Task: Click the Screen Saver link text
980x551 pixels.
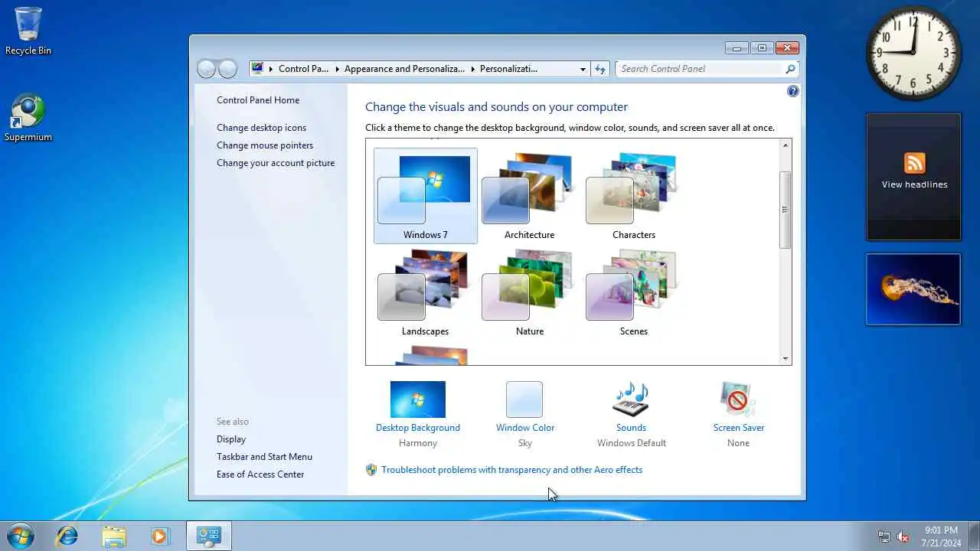Action: coord(739,428)
